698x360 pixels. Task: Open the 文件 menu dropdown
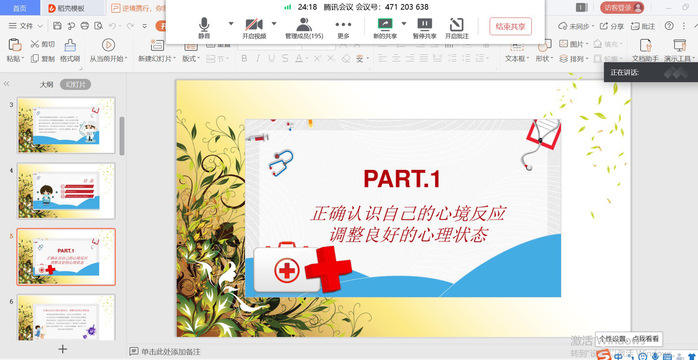tap(26, 26)
